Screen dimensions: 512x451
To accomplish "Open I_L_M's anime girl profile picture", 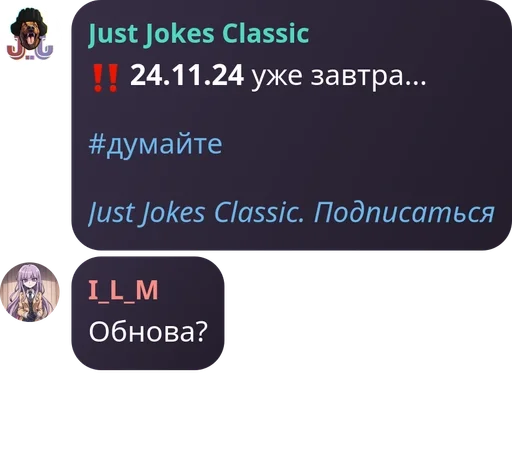I will (x=30, y=292).
